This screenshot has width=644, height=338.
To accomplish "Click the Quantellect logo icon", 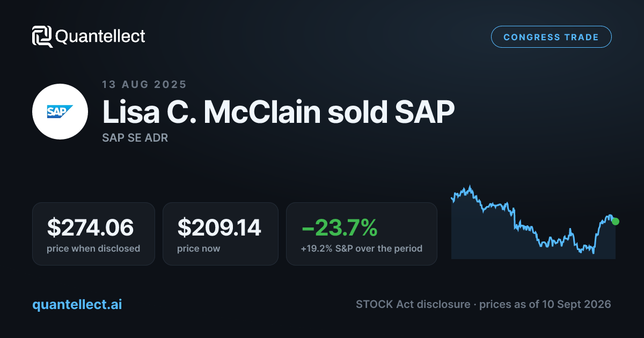I will 42,36.
